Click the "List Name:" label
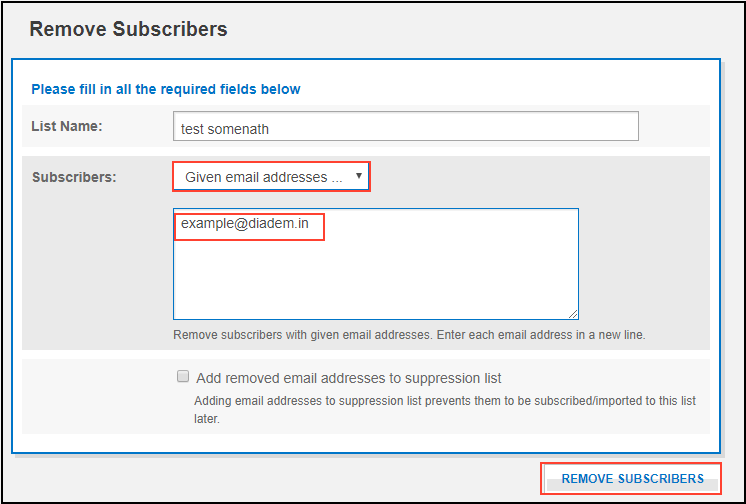 coord(68,126)
